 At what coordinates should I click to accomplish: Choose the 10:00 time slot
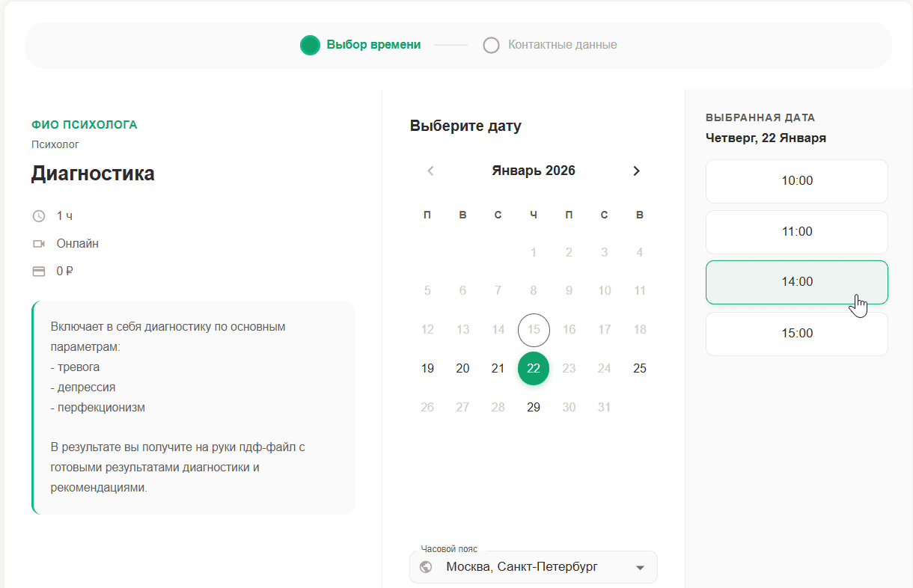pos(796,181)
